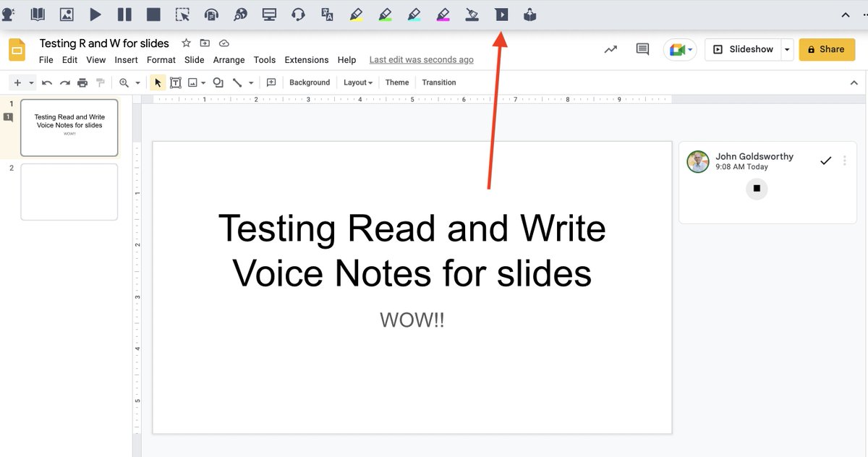Open the activity dashboard trend icon
The width and height of the screenshot is (868, 457).
coord(611,49)
